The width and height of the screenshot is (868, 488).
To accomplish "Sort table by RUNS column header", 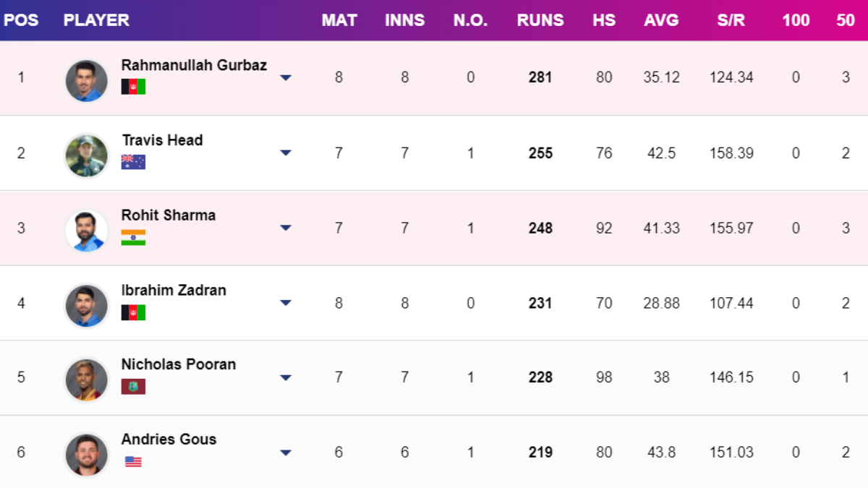I will point(540,20).
